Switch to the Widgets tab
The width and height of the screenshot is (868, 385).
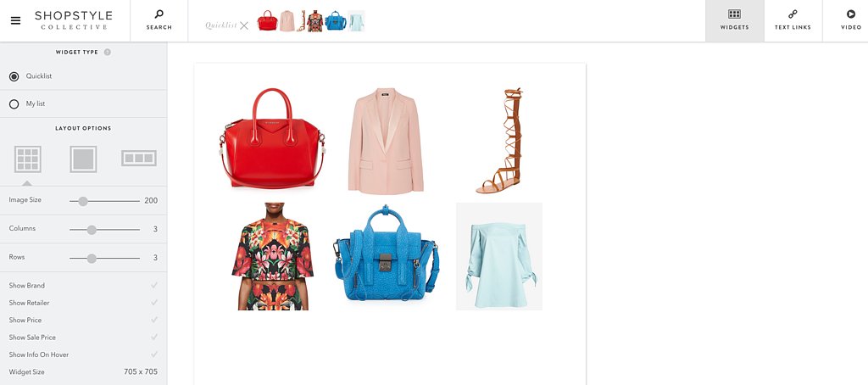(734, 20)
